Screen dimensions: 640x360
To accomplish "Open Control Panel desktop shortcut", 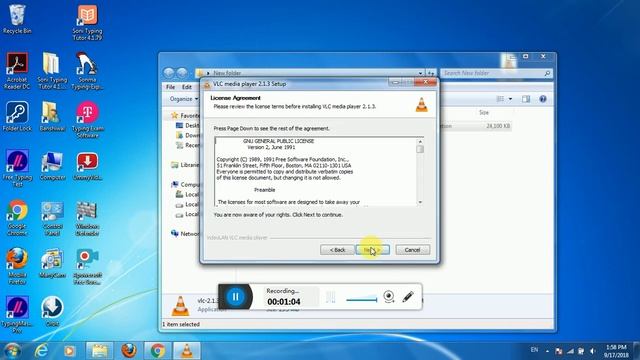I will pos(52,218).
